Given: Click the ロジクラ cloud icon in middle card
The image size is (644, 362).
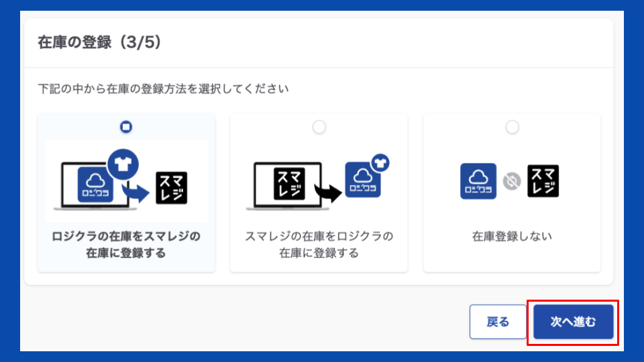Looking at the screenshot, I should 363,180.
